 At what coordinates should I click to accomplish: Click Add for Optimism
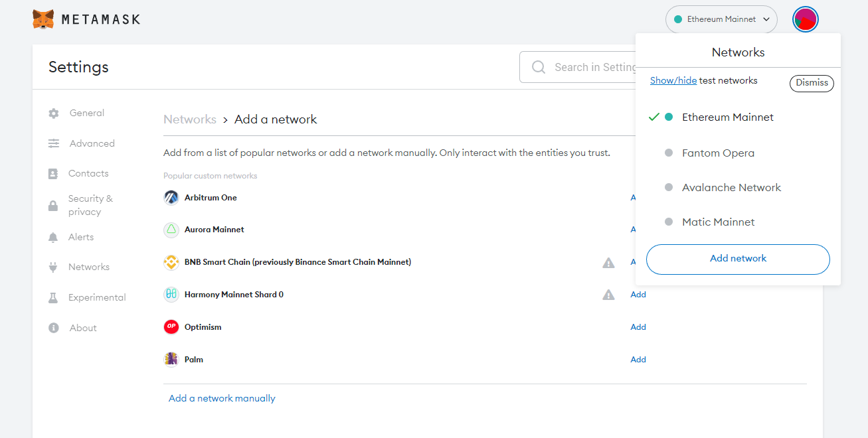[x=638, y=327]
